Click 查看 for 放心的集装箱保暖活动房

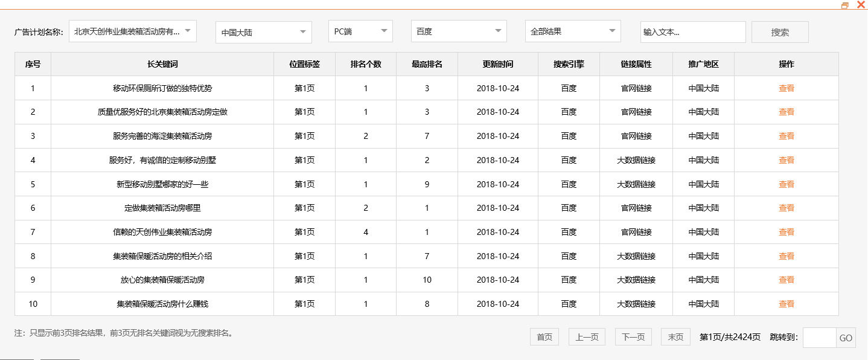[x=787, y=280]
